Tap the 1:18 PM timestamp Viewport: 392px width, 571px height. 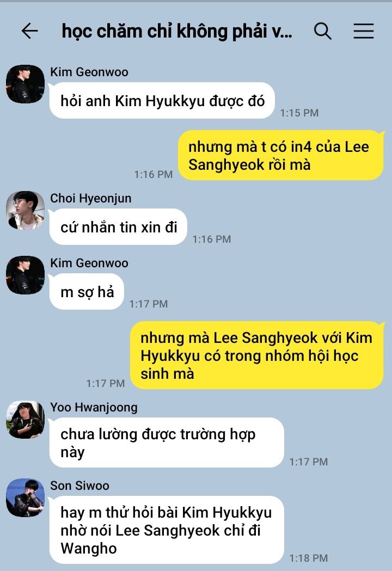(309, 558)
